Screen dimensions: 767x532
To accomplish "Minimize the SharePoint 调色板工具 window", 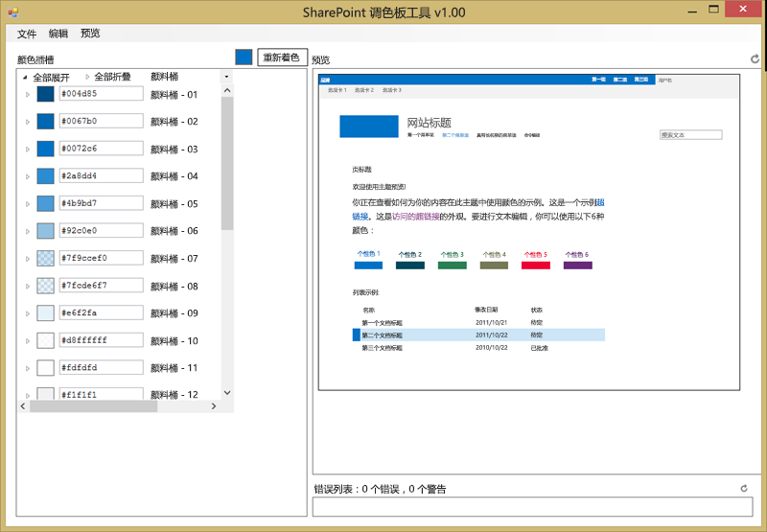I will pos(692,11).
